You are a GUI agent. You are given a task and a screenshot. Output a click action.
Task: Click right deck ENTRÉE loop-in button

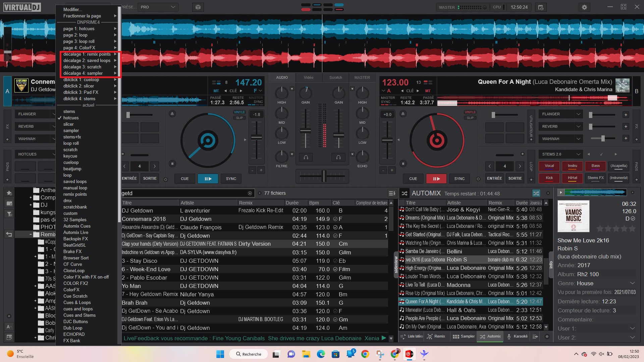[494, 178]
